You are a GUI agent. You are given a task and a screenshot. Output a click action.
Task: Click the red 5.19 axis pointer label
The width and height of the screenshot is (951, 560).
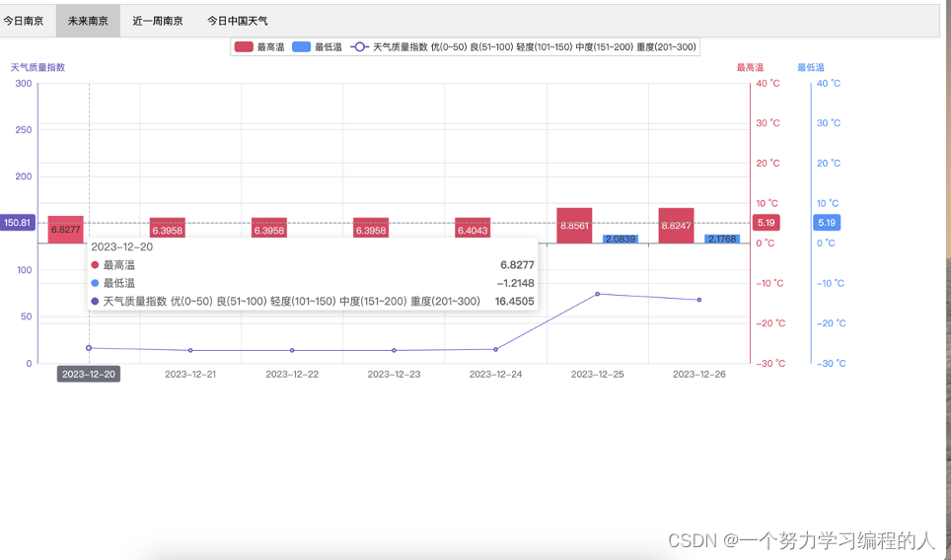(766, 223)
